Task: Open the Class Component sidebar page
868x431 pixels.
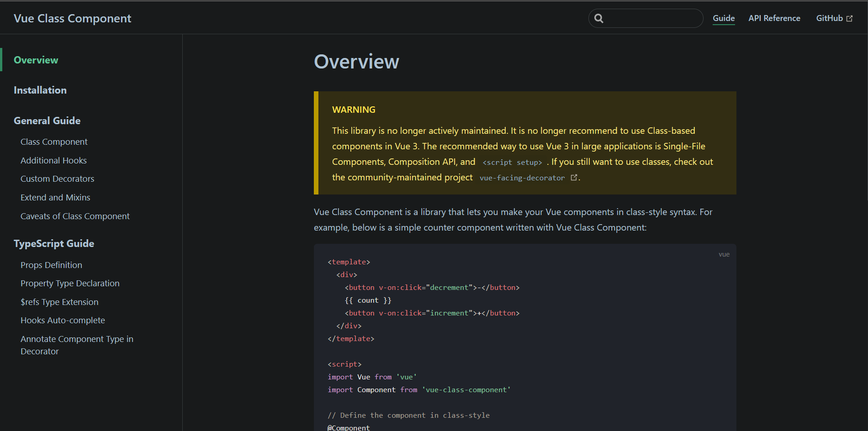Action: tap(54, 142)
